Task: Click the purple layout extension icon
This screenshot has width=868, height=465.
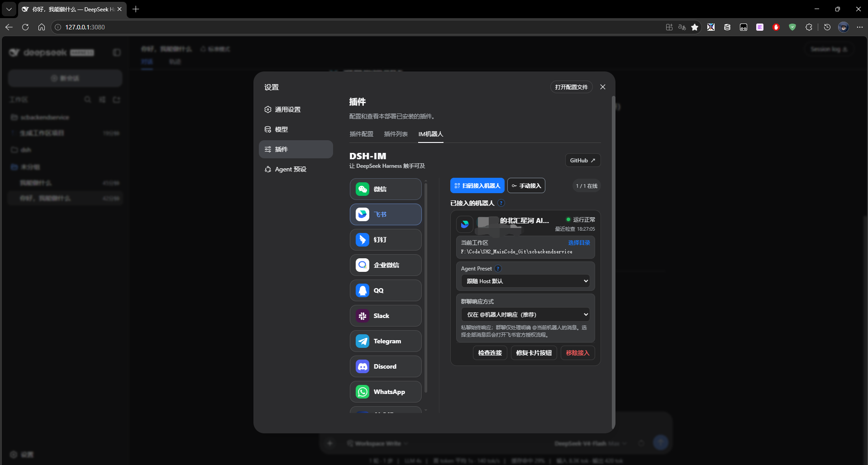Action: click(x=760, y=27)
